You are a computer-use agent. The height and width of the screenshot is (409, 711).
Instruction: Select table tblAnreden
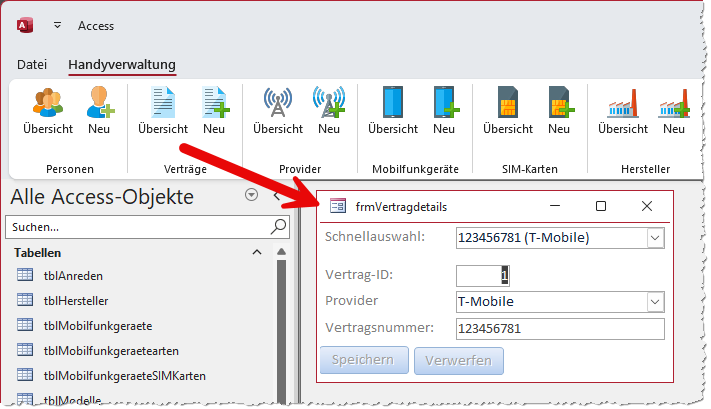[x=73, y=276]
